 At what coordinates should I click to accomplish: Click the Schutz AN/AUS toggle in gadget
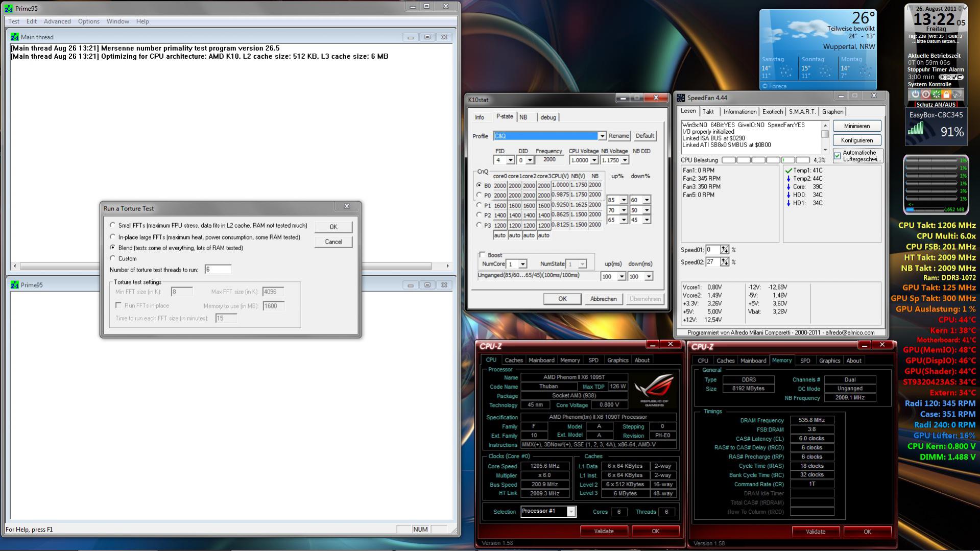(936, 105)
